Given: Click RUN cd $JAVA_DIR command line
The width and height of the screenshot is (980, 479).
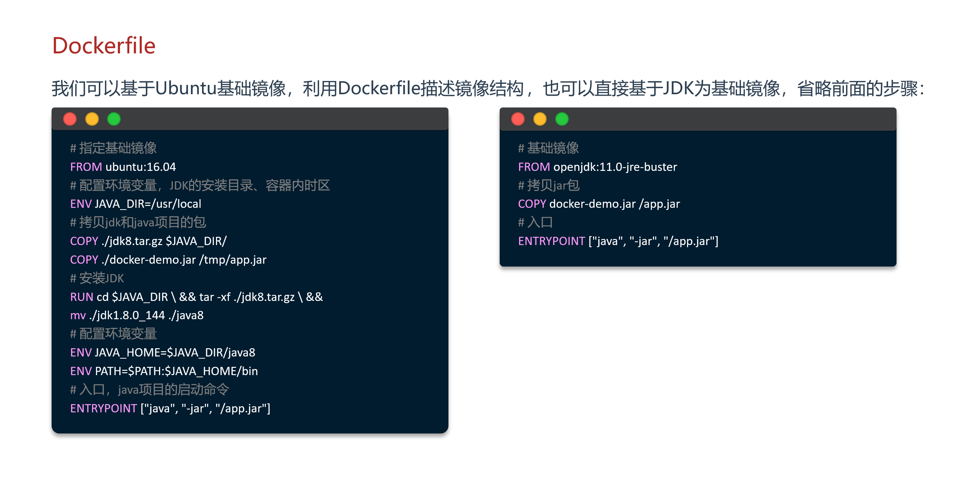Looking at the screenshot, I should pyautogui.click(x=196, y=297).
